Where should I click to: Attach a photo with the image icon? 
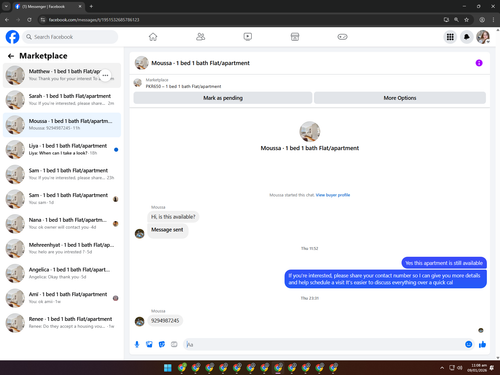pos(149,344)
